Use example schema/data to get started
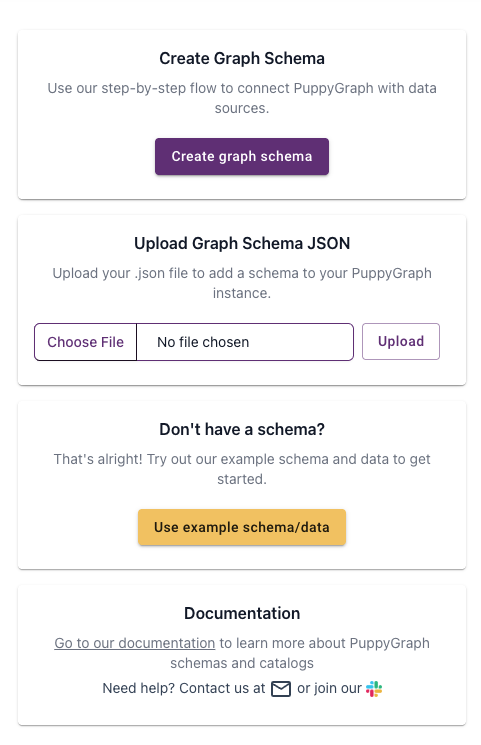Viewport: 481px width, 745px height. click(241, 527)
